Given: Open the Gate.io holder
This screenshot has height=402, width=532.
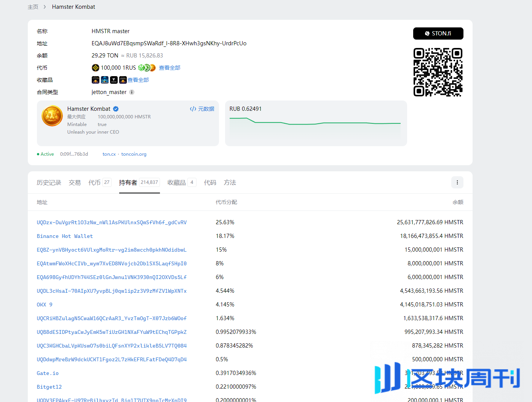Looking at the screenshot, I should (48, 373).
